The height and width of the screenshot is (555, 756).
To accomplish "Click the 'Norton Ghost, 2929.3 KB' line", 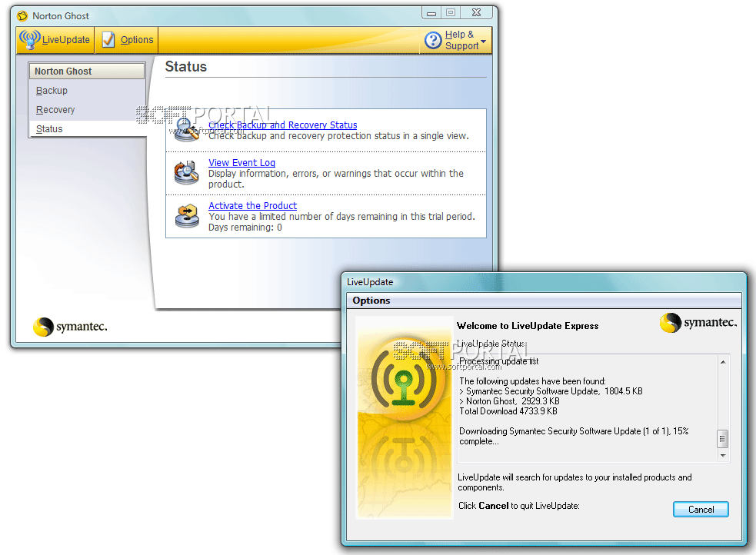I will (x=509, y=401).
